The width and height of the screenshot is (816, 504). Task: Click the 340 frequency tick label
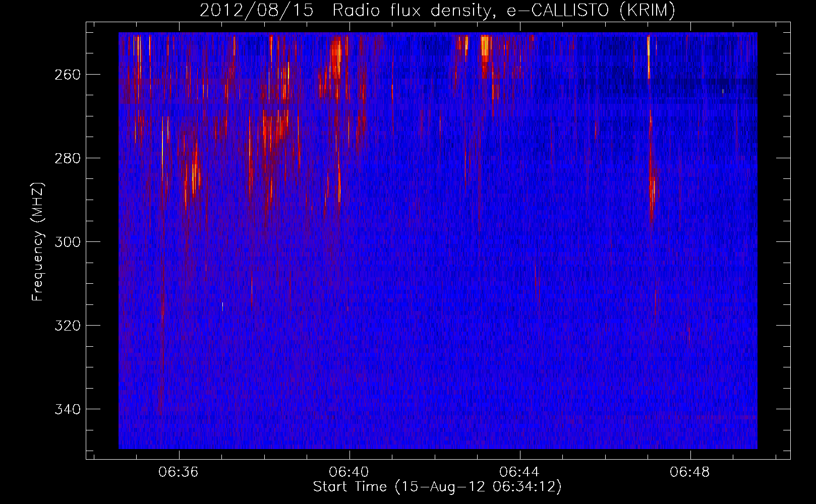pos(67,409)
